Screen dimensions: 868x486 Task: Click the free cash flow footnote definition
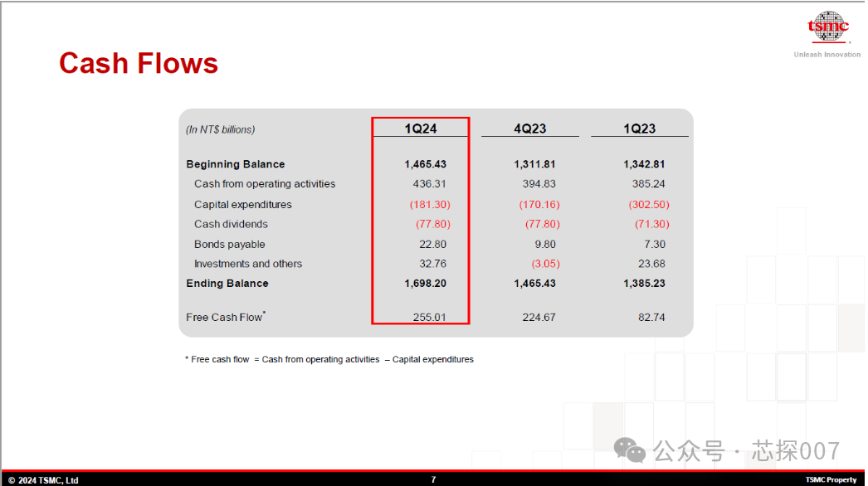(329, 359)
